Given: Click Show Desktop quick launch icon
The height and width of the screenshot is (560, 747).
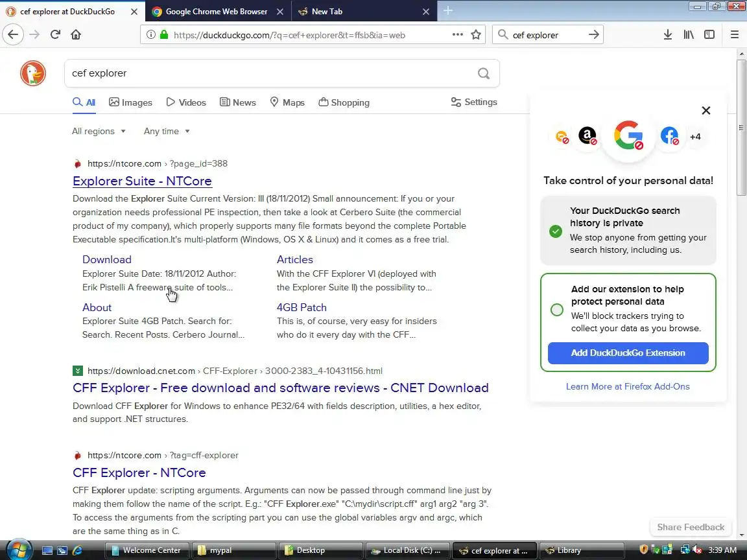Looking at the screenshot, I should click(47, 550).
